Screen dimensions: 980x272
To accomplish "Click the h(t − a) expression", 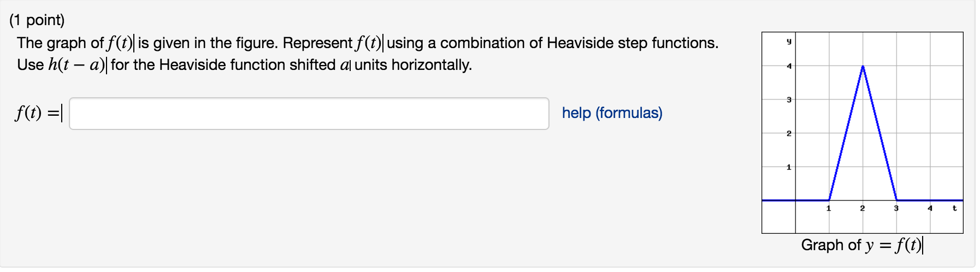I will point(76,65).
